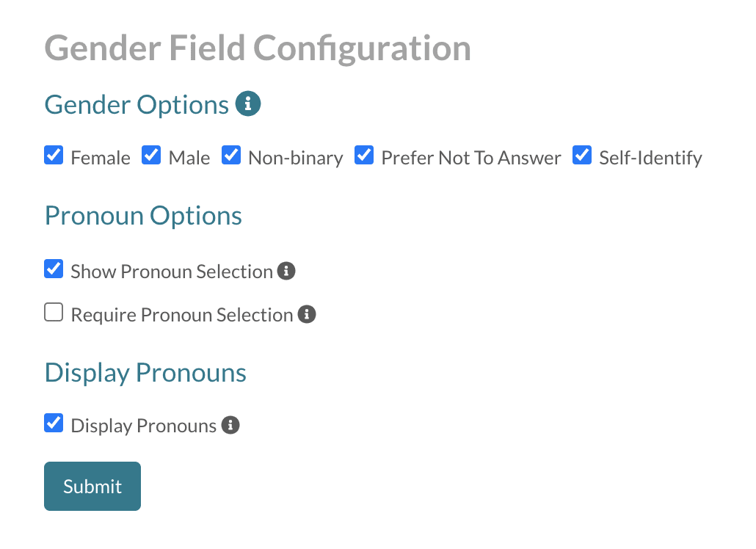The image size is (756, 549).
Task: Open the Gender Options info tooltip
Action: (248, 103)
